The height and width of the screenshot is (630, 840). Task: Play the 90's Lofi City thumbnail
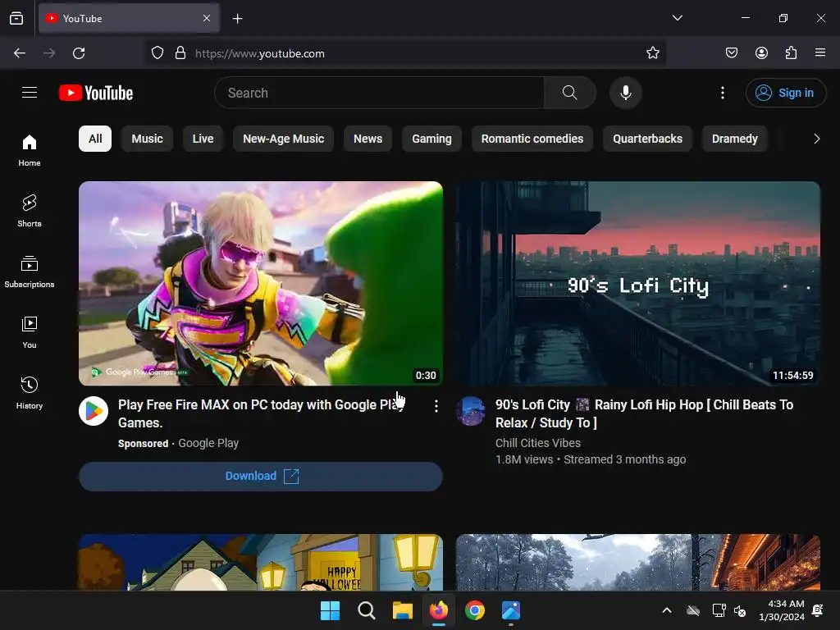coord(638,283)
